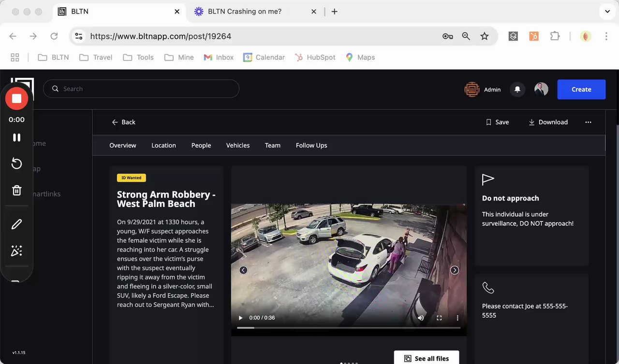Switch to the Vehicles tab
Image resolution: width=619 pixels, height=364 pixels.
pyautogui.click(x=238, y=146)
